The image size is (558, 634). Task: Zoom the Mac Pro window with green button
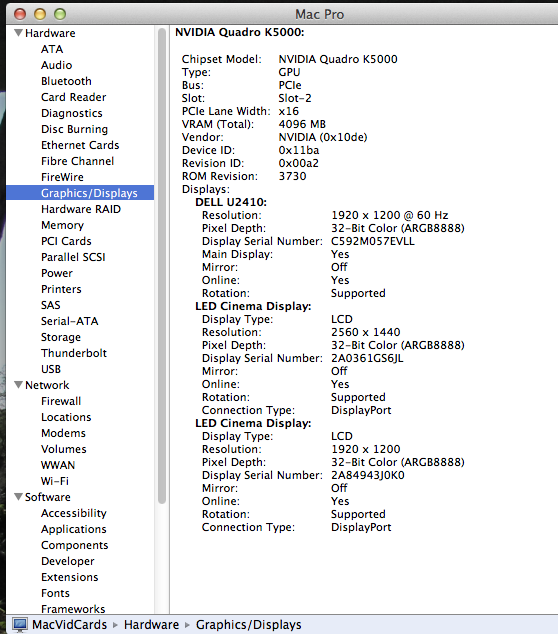point(60,14)
